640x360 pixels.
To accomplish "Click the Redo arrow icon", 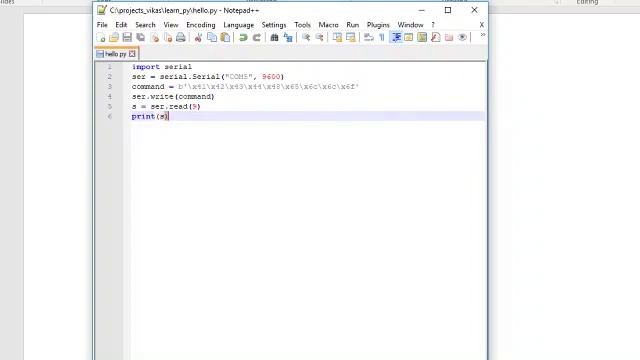I will [257, 38].
